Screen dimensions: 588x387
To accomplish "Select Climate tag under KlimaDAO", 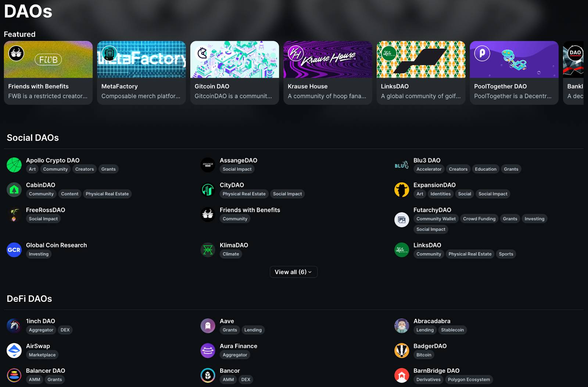I will tap(231, 254).
